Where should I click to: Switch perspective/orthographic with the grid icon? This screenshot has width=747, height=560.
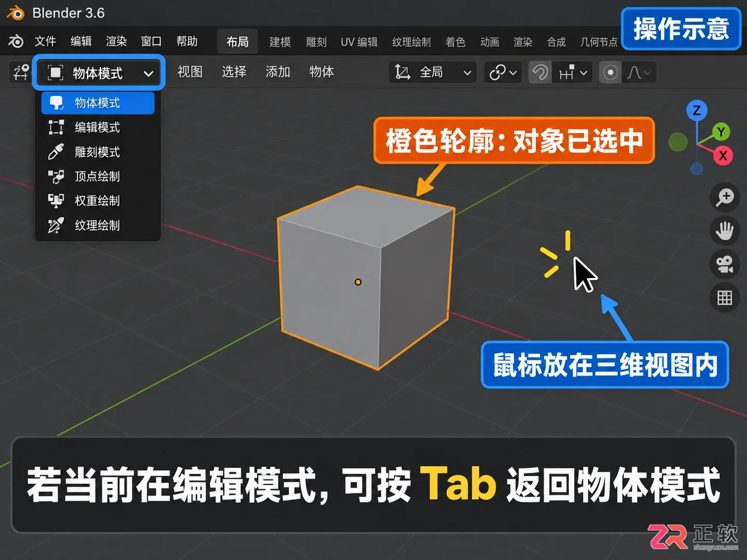pos(724,298)
